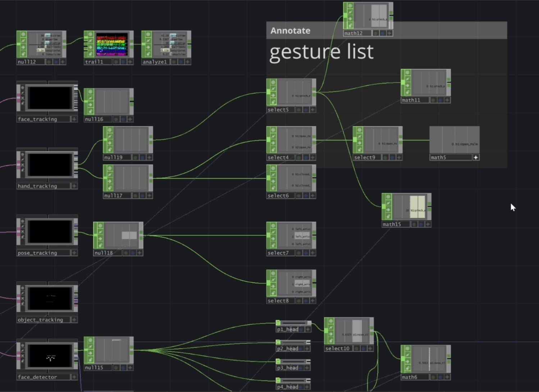Screen dimensions: 539x392
Task: Expand parameters with the plus icon on math5
Action: [476, 157]
